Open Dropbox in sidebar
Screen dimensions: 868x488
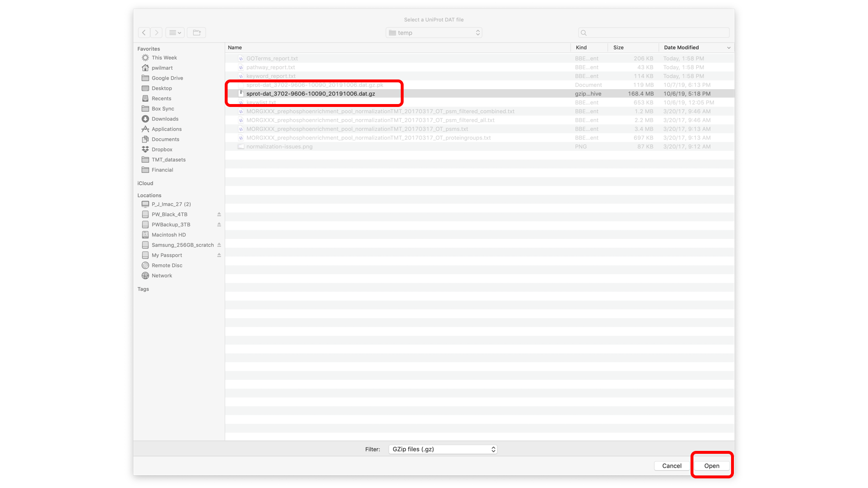point(162,149)
